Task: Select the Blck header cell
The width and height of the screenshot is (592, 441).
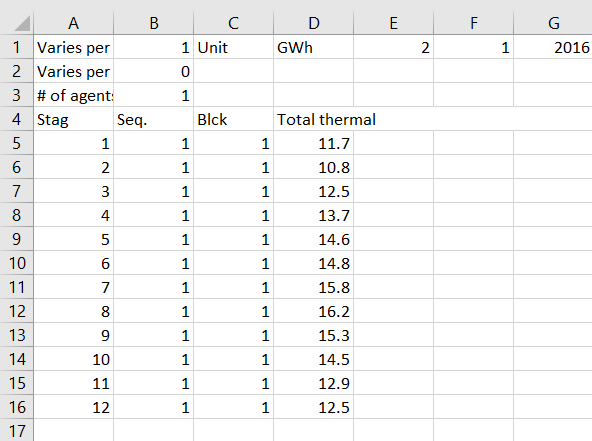Action: [233, 119]
